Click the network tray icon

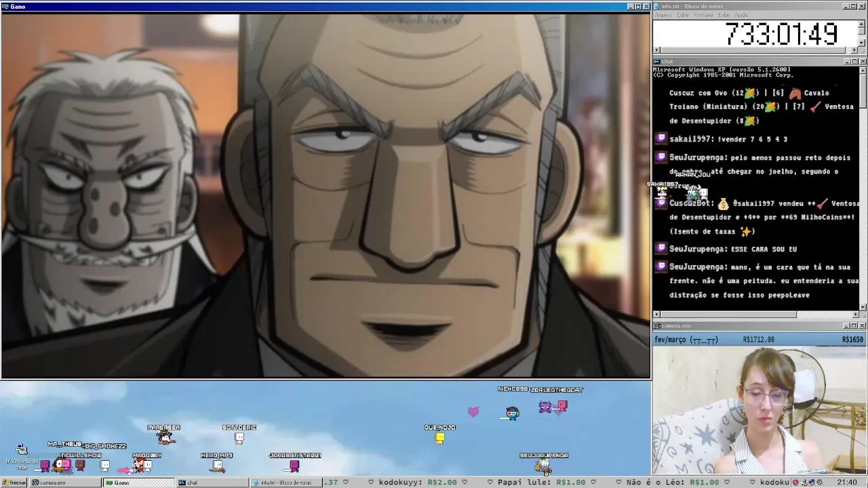pyautogui.click(x=805, y=483)
